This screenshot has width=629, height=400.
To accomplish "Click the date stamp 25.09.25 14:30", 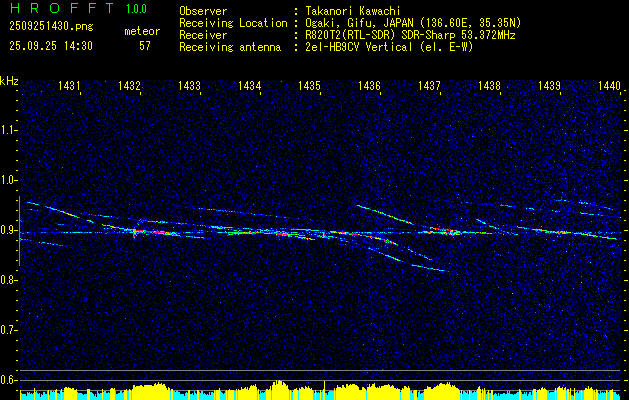I will (x=51, y=46).
